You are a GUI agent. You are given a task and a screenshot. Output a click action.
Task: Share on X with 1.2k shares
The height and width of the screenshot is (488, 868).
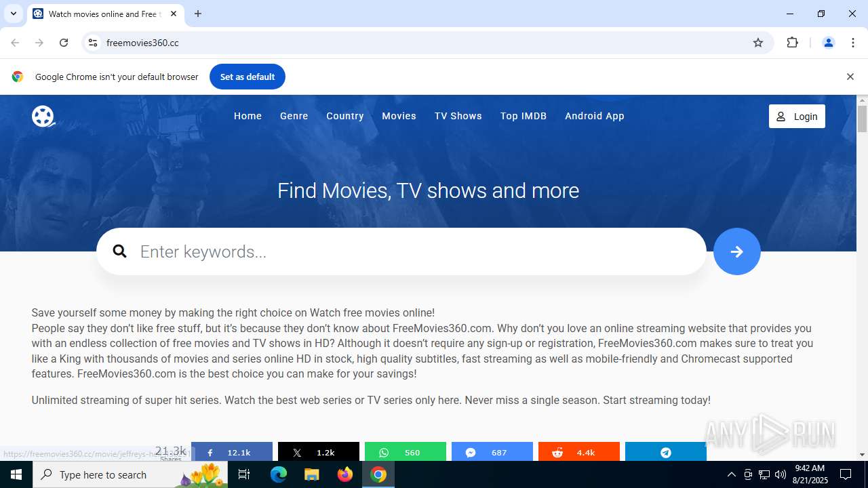(319, 452)
